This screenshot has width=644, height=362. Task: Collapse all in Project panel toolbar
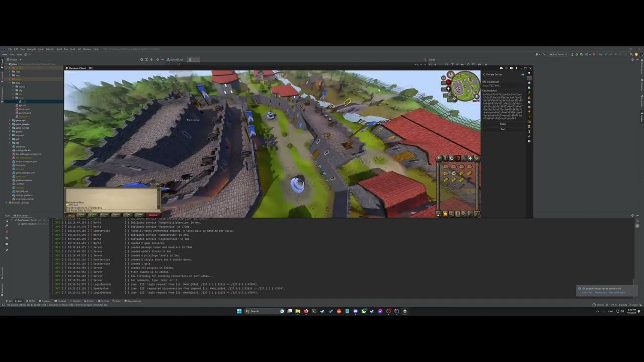(152, 59)
